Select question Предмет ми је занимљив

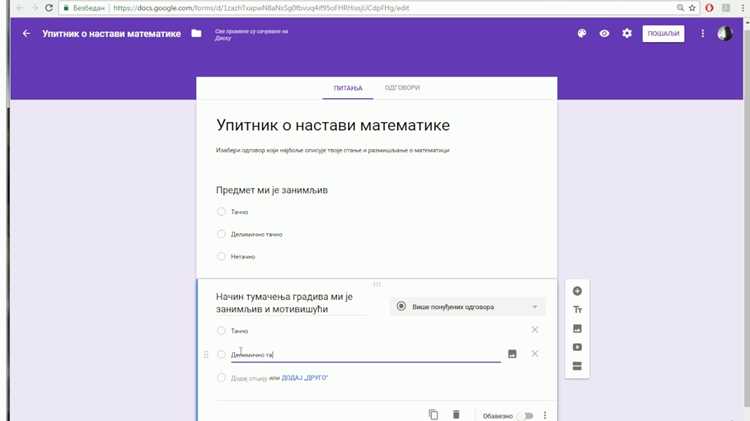coord(272,190)
